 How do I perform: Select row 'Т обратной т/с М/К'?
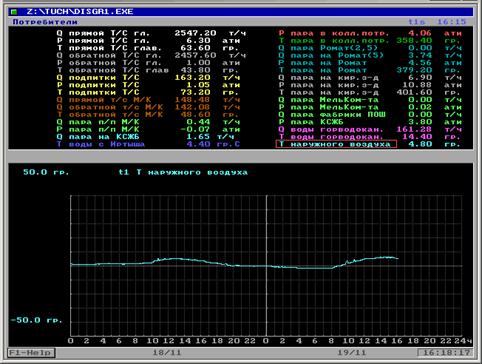click(x=148, y=114)
